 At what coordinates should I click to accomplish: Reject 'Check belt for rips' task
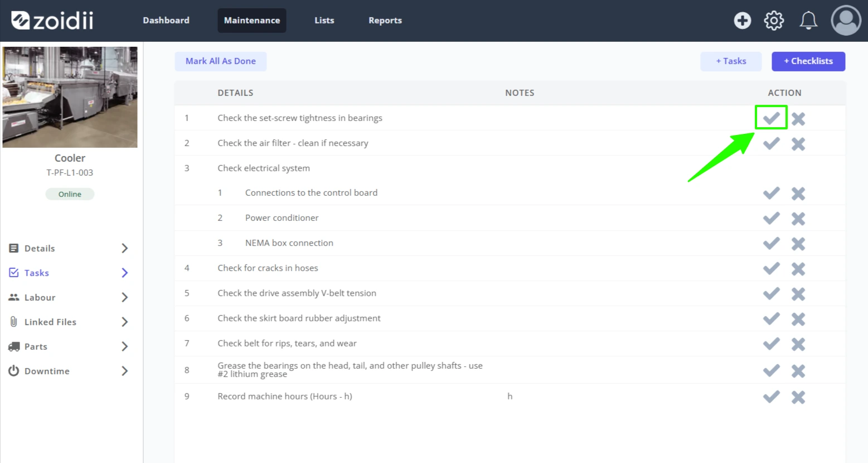click(x=798, y=344)
